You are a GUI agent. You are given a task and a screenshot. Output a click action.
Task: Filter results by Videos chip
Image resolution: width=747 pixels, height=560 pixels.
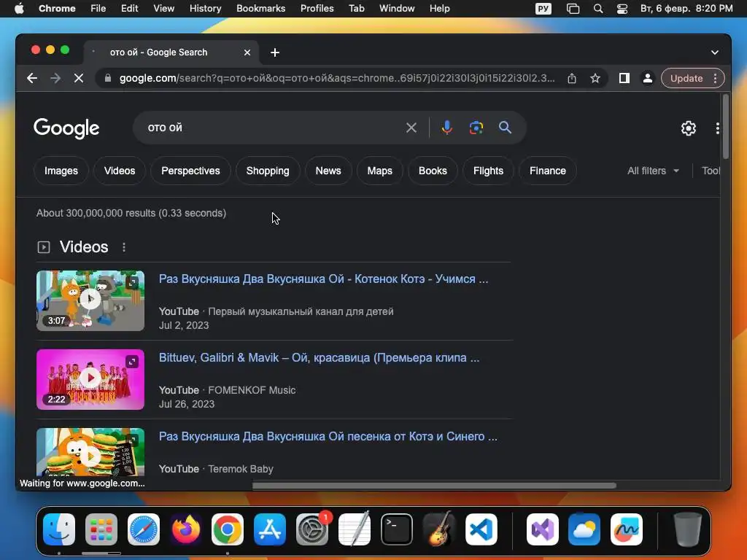tap(120, 171)
